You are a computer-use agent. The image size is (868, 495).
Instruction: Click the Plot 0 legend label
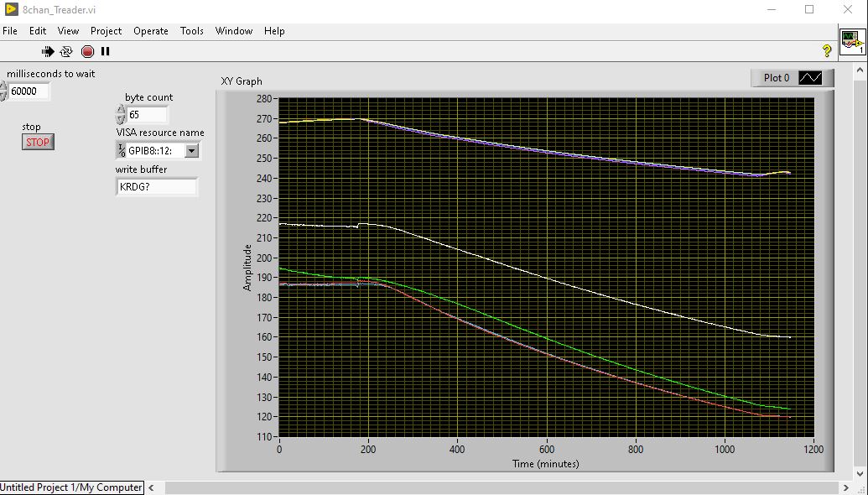click(776, 78)
